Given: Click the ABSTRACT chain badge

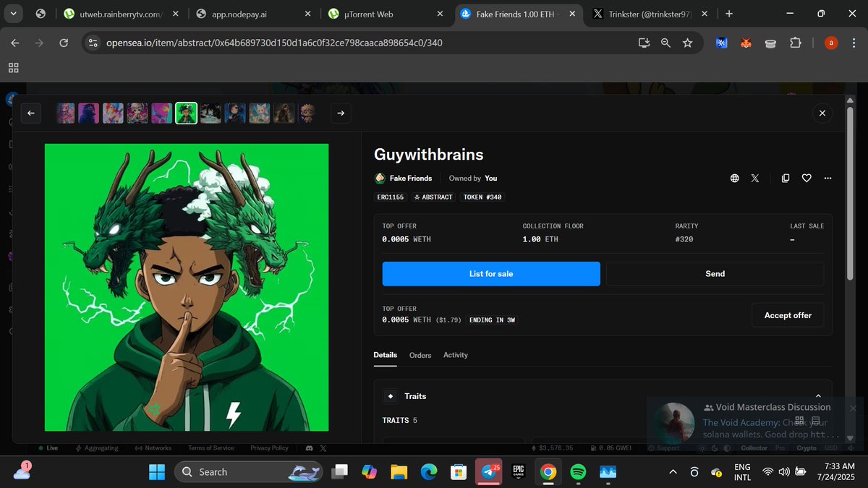Looking at the screenshot, I should (433, 197).
